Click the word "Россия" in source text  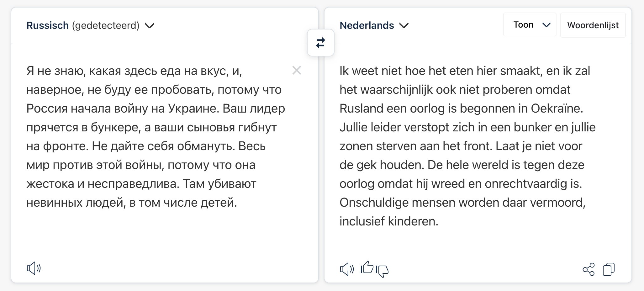[x=47, y=108]
